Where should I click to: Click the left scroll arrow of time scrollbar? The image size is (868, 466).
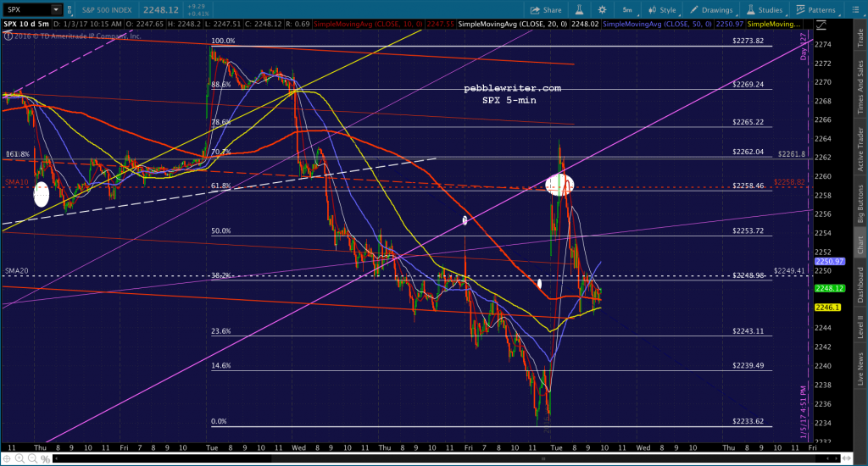pos(56,459)
